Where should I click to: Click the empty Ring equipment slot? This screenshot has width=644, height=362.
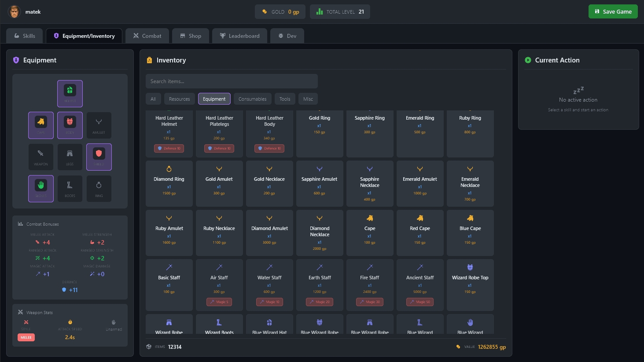(x=99, y=188)
